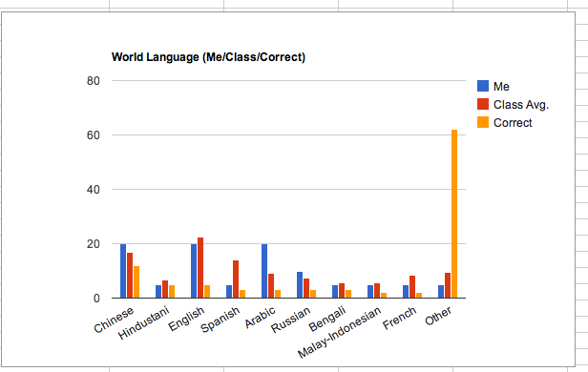Screen dimensions: 588x372
Task: Click the Hindustani axis label
Action: tap(144, 322)
